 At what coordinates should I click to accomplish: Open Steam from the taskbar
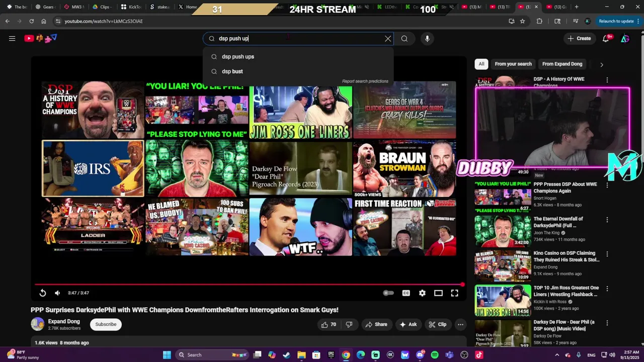point(286,355)
